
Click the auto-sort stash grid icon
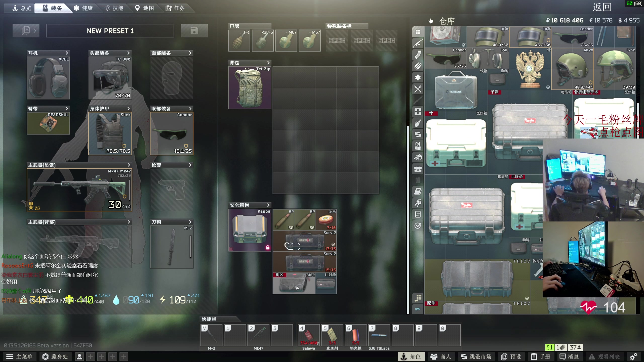[x=418, y=298]
